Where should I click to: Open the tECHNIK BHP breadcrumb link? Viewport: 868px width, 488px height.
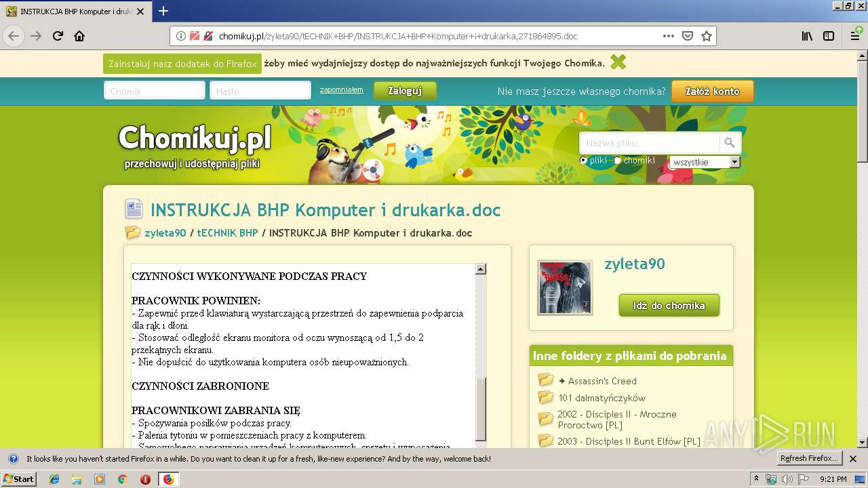228,232
